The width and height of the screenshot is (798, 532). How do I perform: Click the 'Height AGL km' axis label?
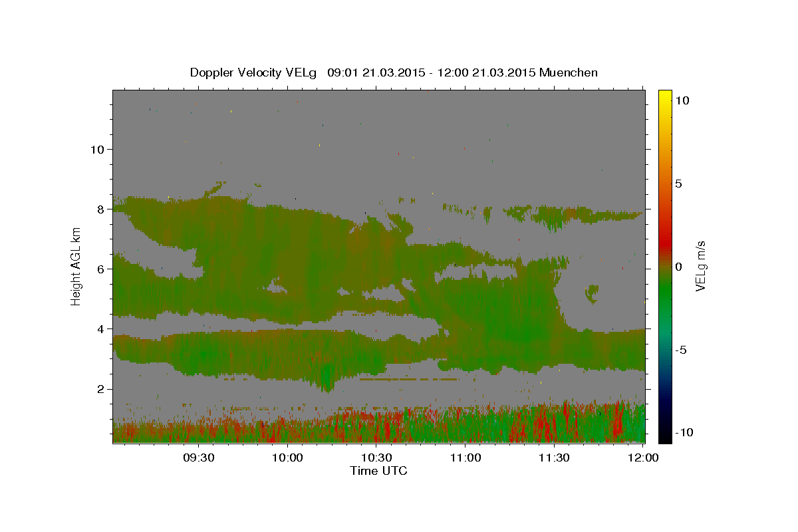76,266
